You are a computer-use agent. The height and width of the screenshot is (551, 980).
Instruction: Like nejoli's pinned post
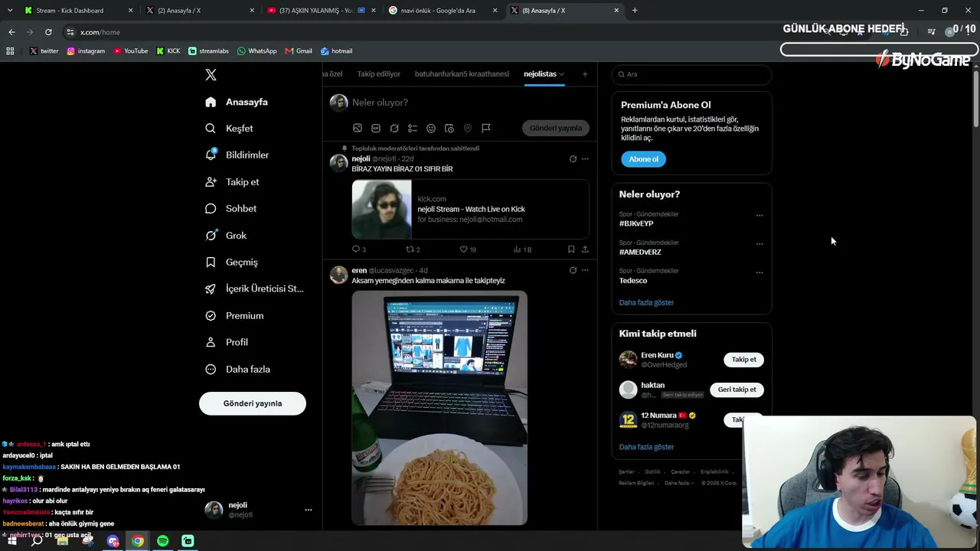pyautogui.click(x=467, y=249)
